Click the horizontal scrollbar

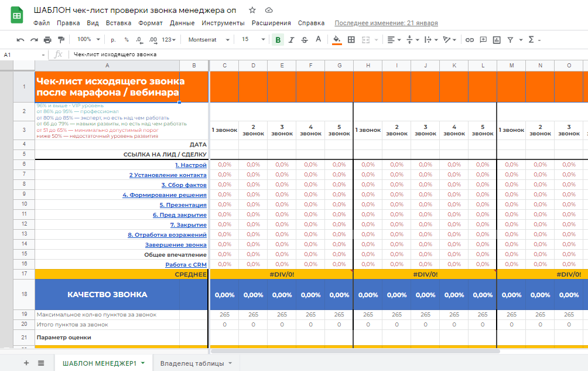point(355,352)
